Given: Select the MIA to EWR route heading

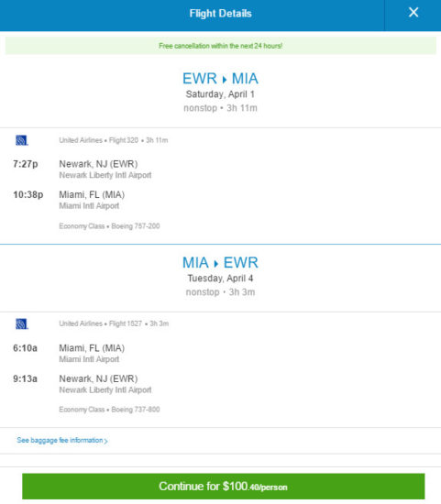Looking at the screenshot, I should (220, 263).
